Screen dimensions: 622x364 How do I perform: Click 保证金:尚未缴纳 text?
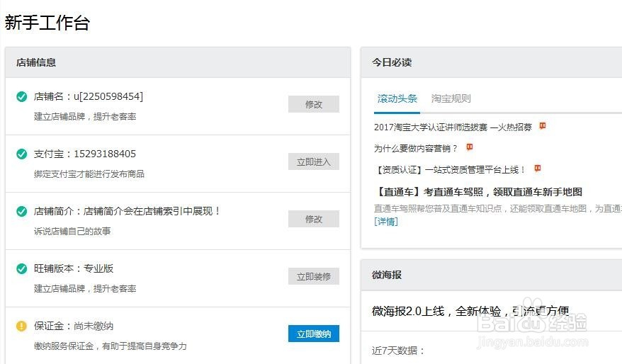tap(74, 326)
